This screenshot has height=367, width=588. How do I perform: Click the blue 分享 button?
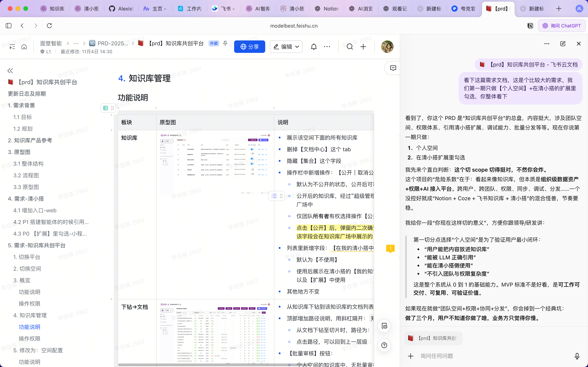click(250, 47)
